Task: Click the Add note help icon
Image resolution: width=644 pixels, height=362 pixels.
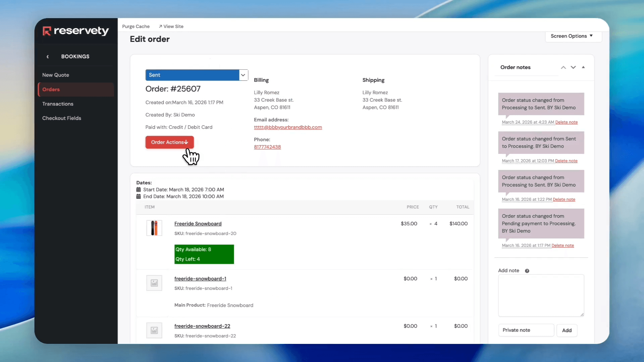Action: point(527,271)
